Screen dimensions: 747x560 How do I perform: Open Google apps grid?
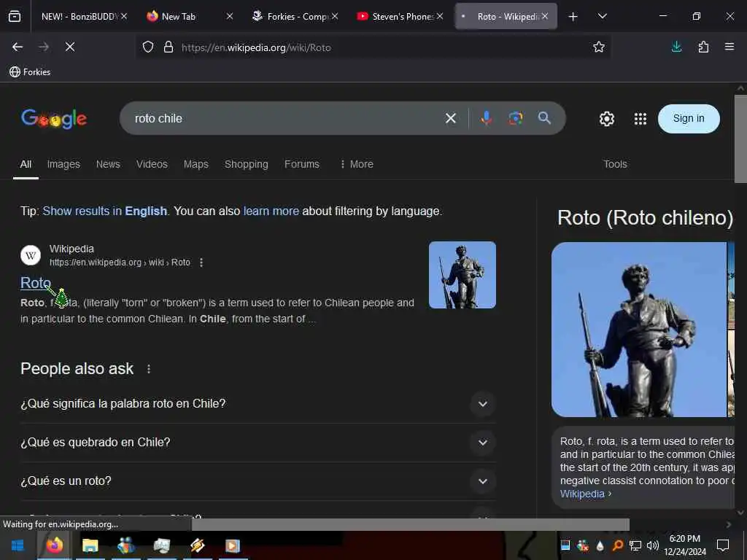pyautogui.click(x=640, y=119)
